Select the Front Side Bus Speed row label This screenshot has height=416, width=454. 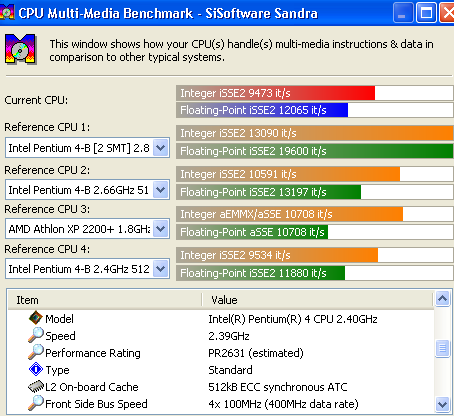(96, 404)
